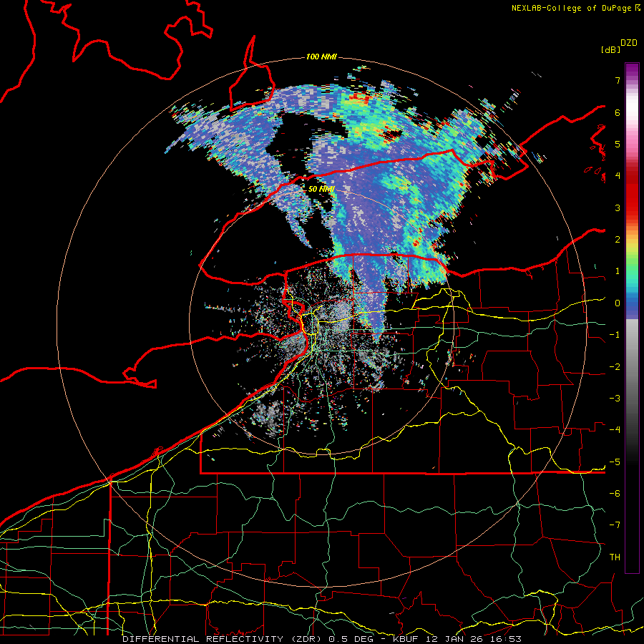Viewport: 644px width, 644px height.
Task: Select the positive 2 scale value
Action: coord(618,240)
